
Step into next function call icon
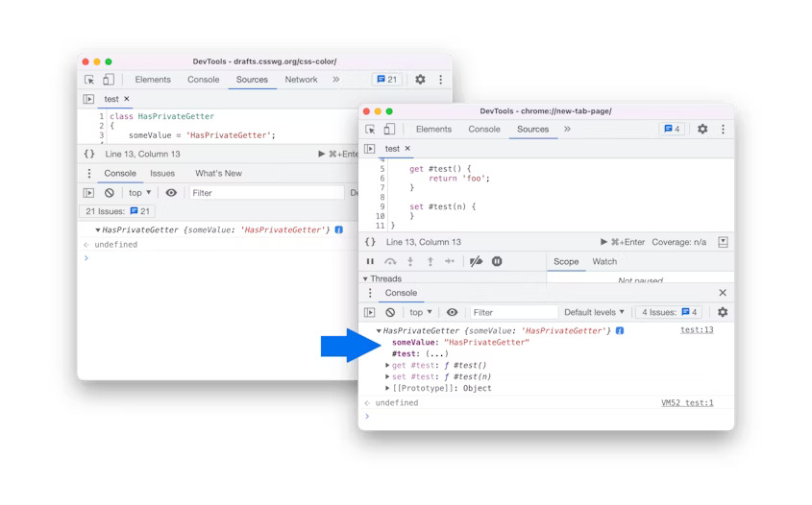pos(410,262)
